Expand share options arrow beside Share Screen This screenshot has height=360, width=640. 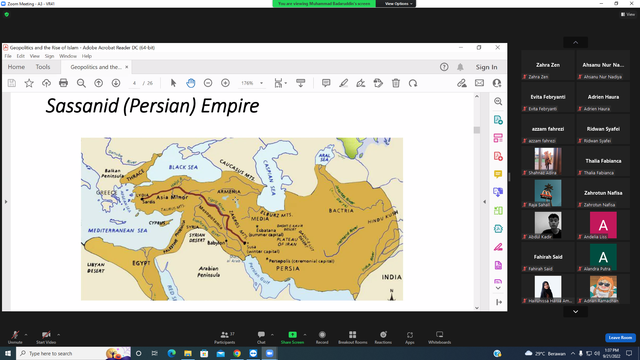coord(305,335)
